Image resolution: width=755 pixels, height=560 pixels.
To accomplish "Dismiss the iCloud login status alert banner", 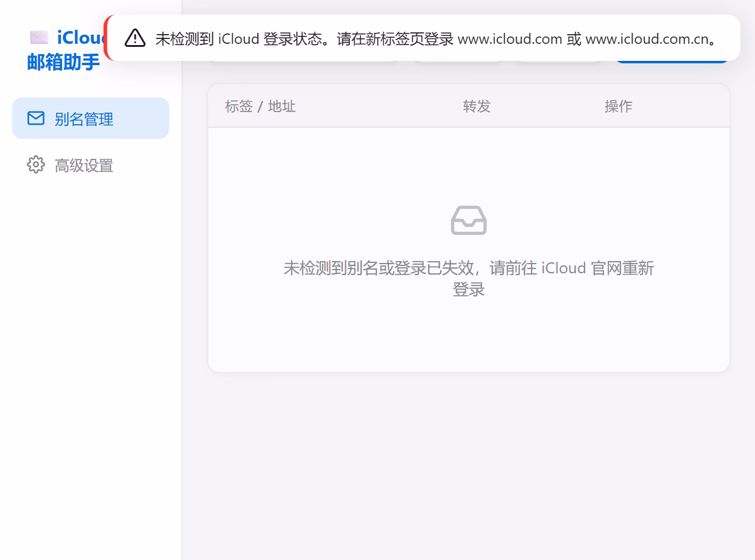I will click(423, 38).
